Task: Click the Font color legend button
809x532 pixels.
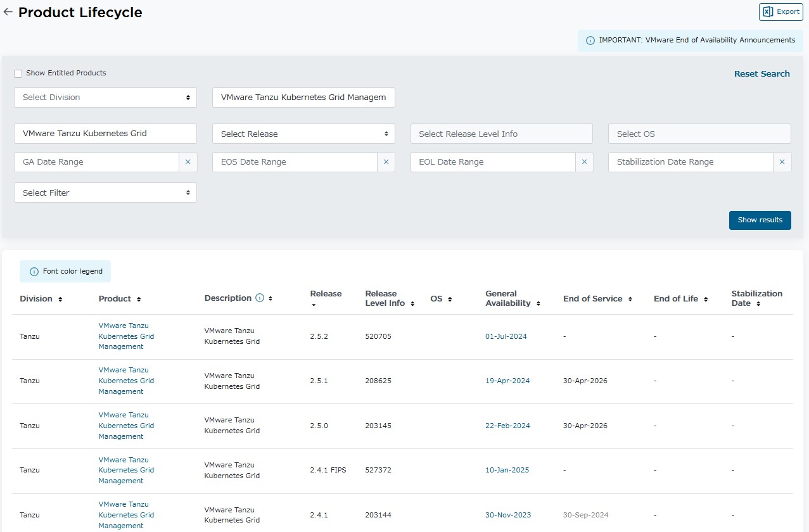Action: (x=65, y=272)
